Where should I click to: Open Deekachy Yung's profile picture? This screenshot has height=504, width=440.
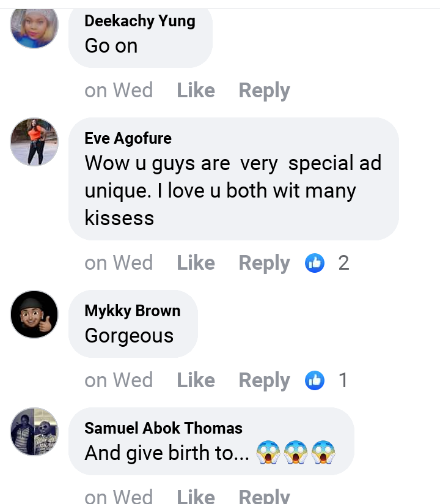pos(34,26)
